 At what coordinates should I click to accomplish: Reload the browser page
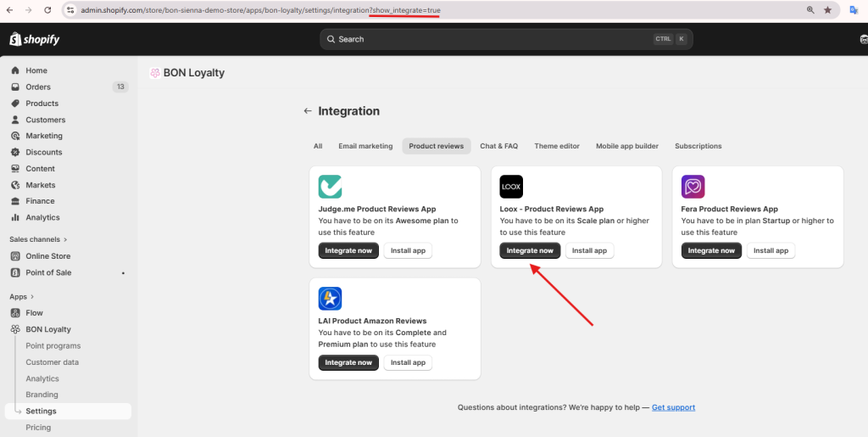pos(47,10)
